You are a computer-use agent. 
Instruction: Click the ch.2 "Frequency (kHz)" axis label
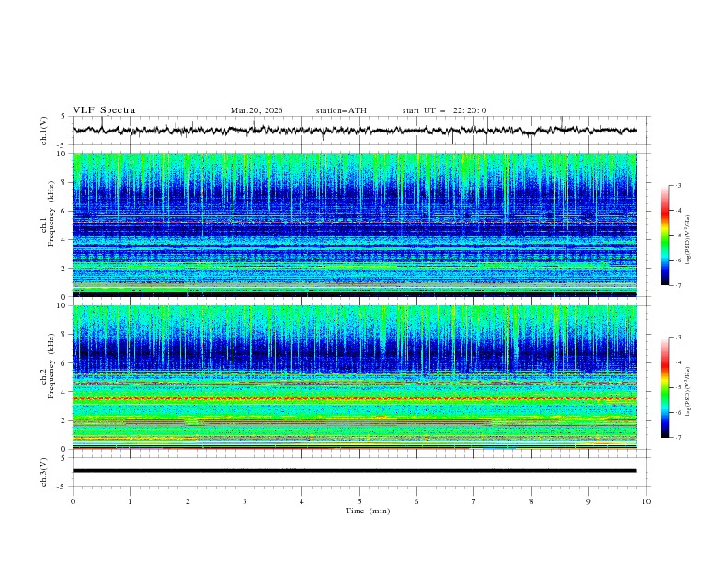pyautogui.click(x=51, y=365)
